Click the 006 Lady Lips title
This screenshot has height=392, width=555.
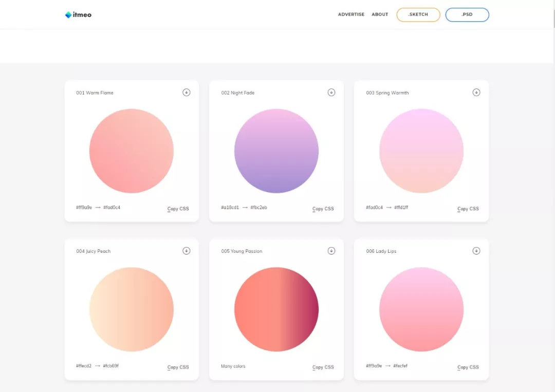pyautogui.click(x=381, y=251)
